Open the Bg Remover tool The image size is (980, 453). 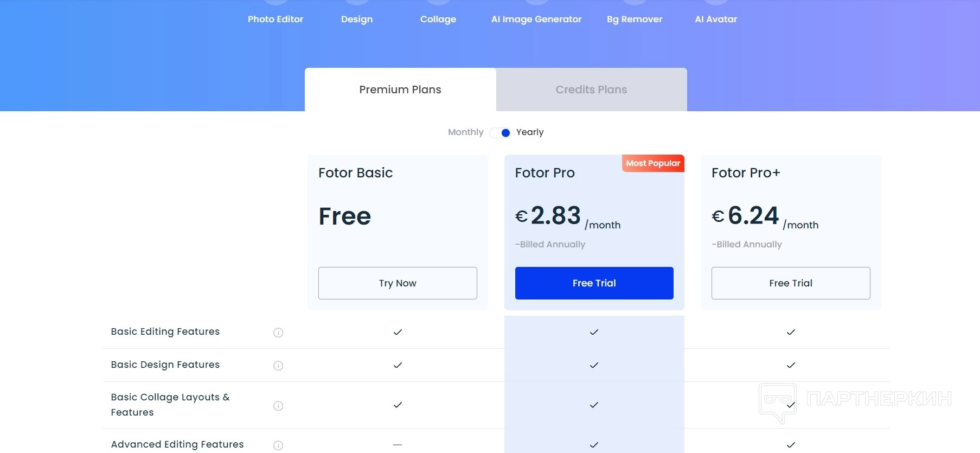(x=635, y=19)
